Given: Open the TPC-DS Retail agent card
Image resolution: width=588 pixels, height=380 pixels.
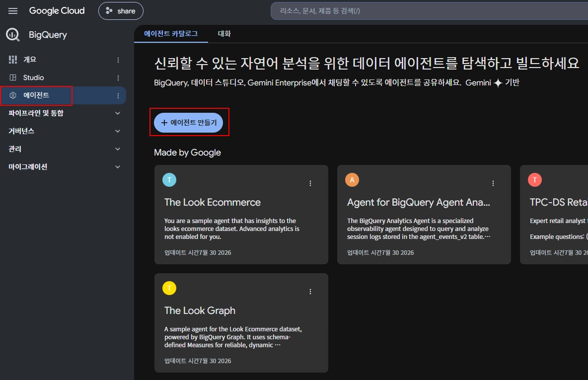Looking at the screenshot, I should (x=554, y=215).
